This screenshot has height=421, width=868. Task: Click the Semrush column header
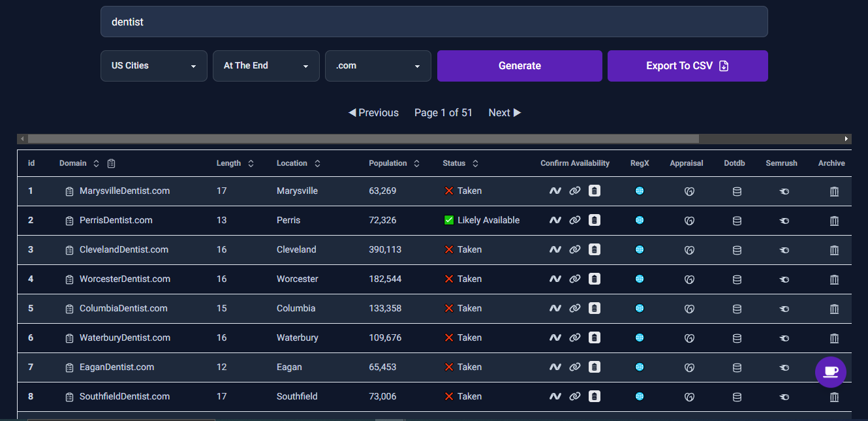pos(781,163)
